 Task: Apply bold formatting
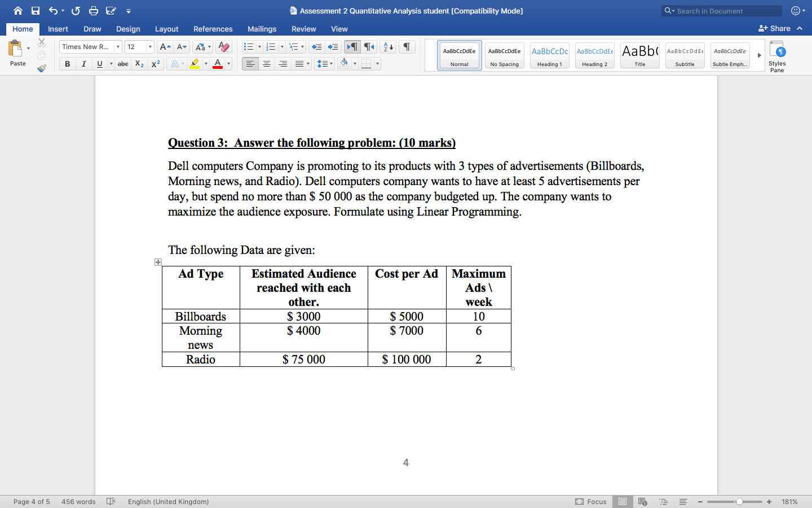67,64
